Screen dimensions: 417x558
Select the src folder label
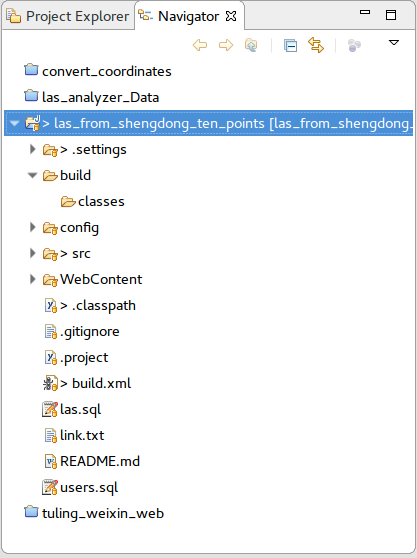(x=81, y=254)
